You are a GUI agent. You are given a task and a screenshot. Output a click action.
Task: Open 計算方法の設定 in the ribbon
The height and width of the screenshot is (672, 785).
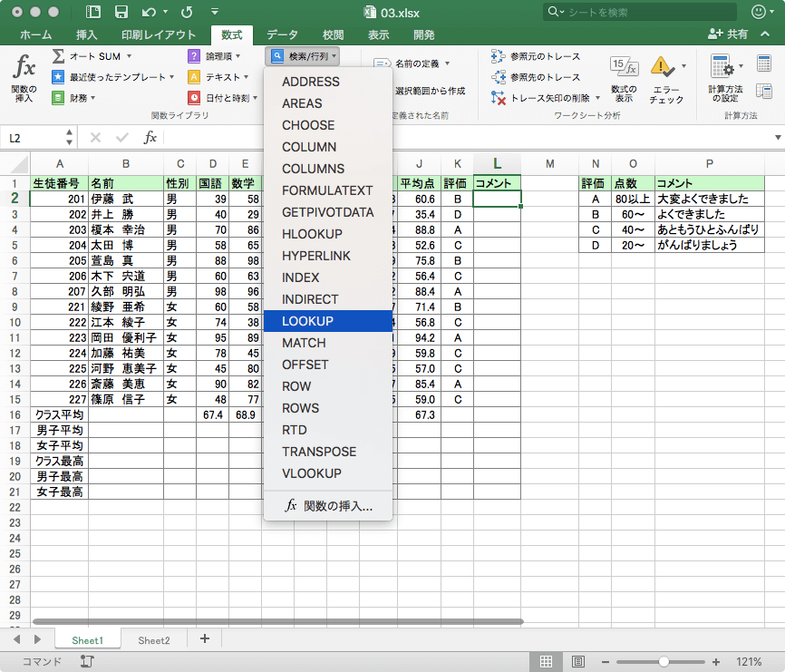point(722,77)
